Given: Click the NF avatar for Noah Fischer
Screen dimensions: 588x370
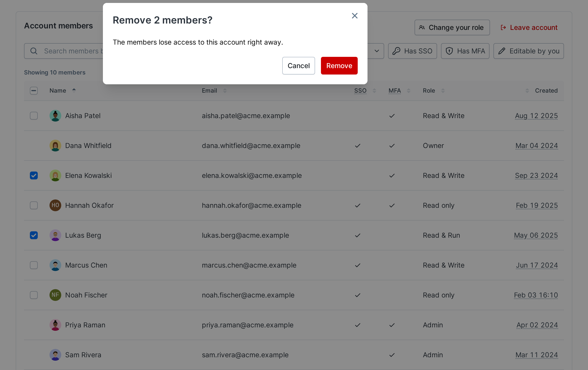Looking at the screenshot, I should pos(55,295).
